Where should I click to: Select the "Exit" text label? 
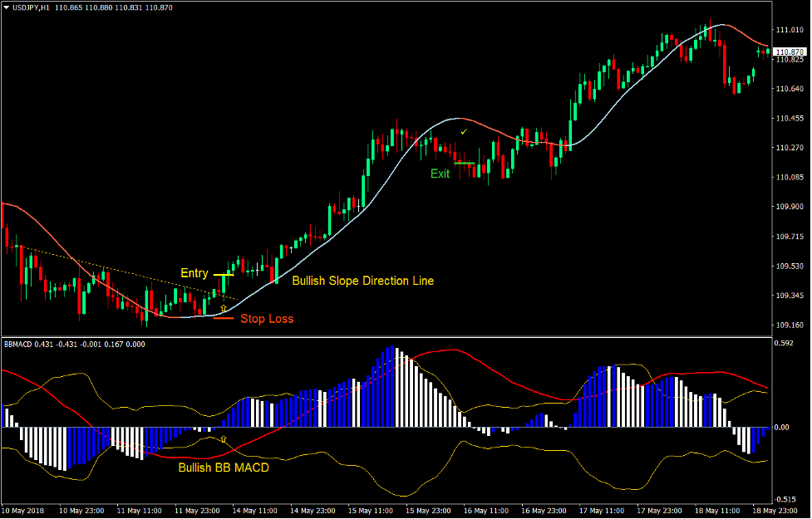(x=440, y=174)
